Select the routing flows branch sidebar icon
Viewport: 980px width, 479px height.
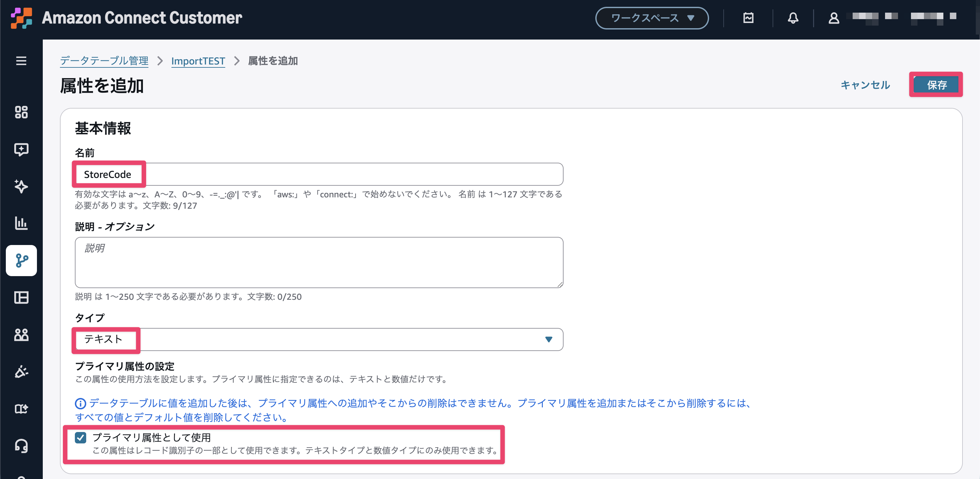[x=21, y=261]
